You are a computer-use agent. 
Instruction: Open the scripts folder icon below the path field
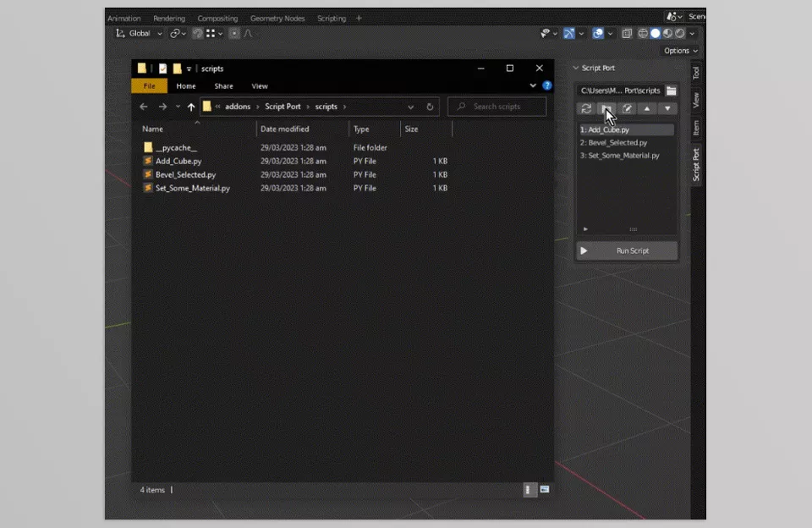[606, 108]
